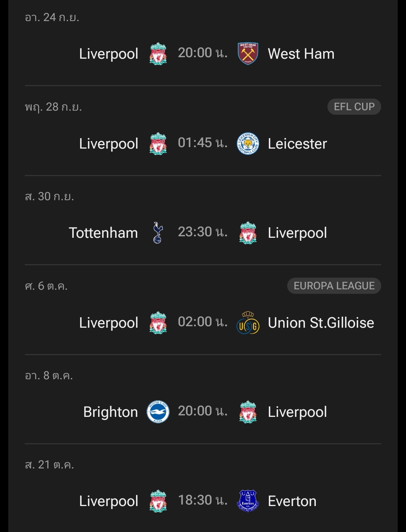Tap the Brighton club crest

(x=158, y=412)
